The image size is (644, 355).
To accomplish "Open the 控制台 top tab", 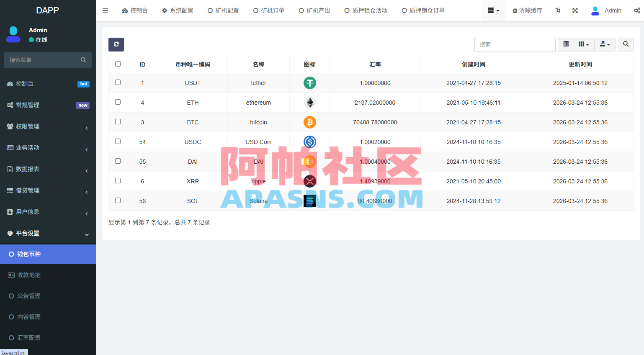I will click(x=134, y=10).
